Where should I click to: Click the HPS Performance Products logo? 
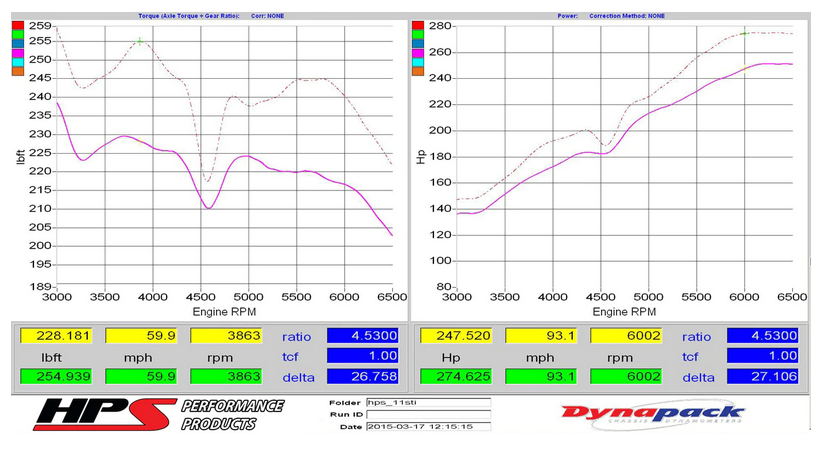[160, 414]
